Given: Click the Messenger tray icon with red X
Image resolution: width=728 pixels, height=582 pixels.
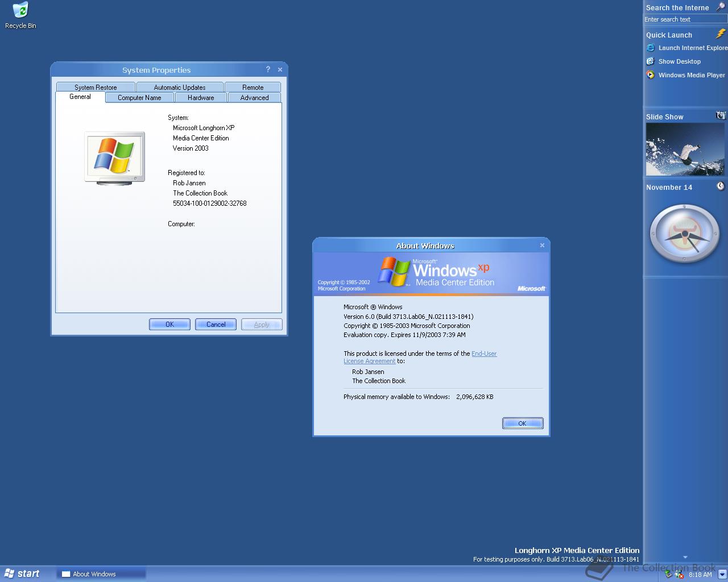Looking at the screenshot, I should tap(679, 575).
